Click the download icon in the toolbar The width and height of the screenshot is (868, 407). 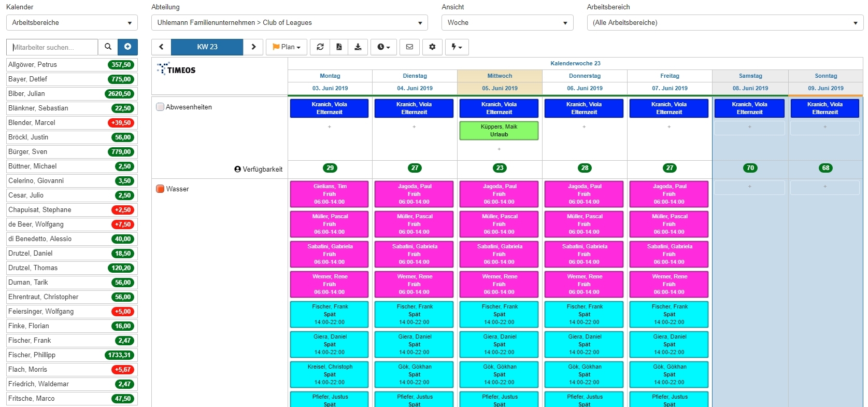pos(358,47)
